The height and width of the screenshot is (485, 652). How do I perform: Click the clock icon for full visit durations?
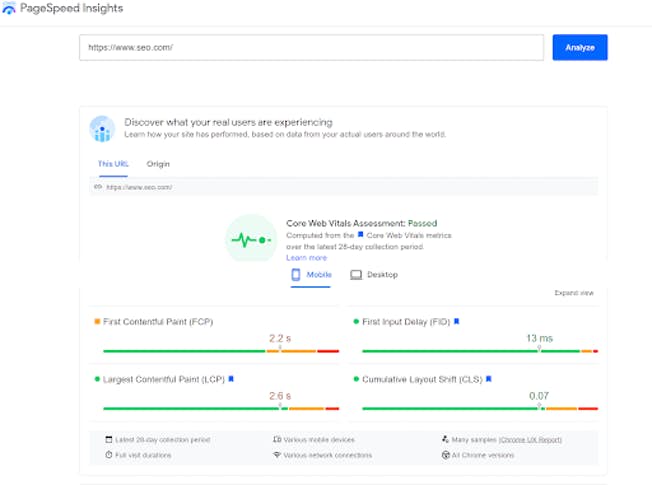(108, 455)
